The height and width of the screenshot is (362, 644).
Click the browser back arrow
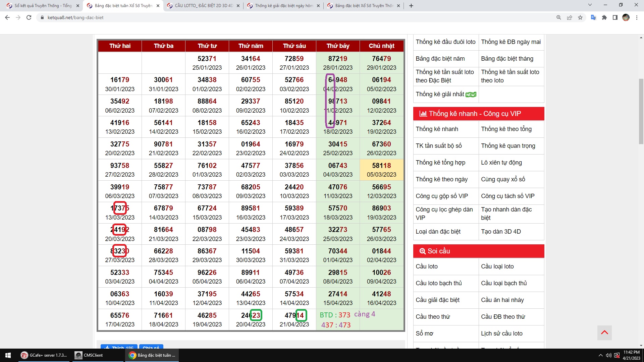pyautogui.click(x=7, y=17)
